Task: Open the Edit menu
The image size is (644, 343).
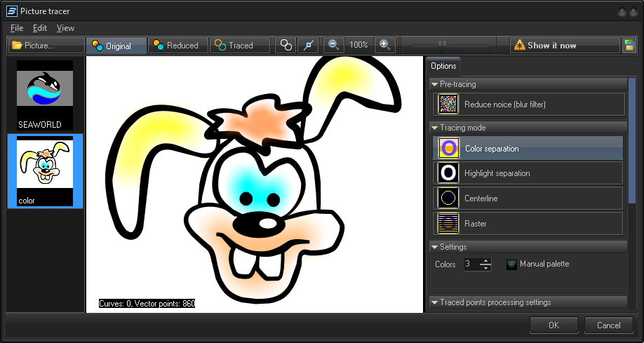Action: tap(40, 28)
